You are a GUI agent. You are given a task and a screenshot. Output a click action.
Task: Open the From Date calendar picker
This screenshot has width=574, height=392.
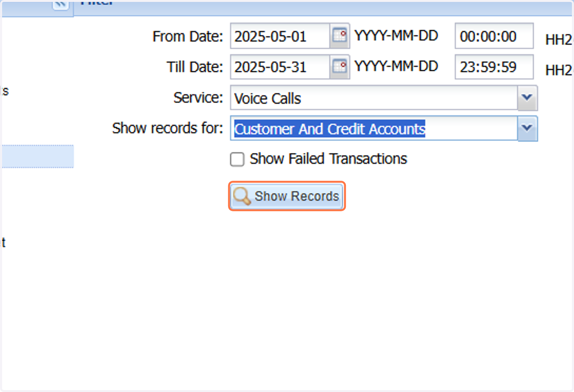point(340,36)
